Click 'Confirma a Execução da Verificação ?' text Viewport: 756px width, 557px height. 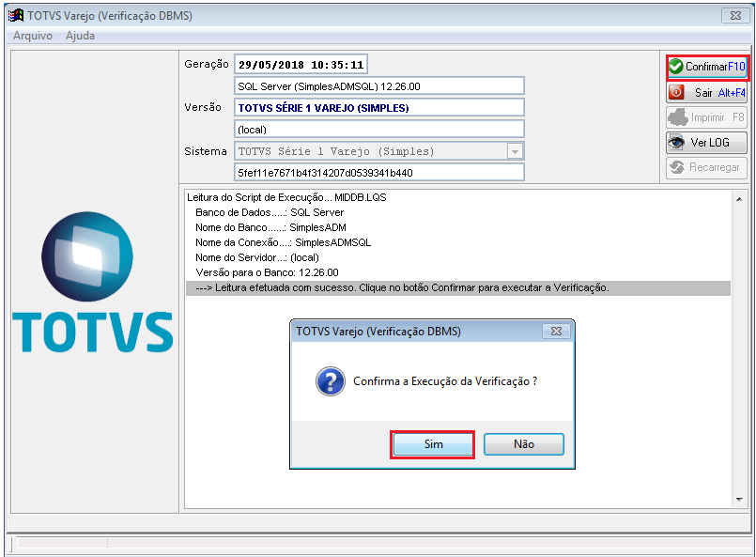coord(445,381)
